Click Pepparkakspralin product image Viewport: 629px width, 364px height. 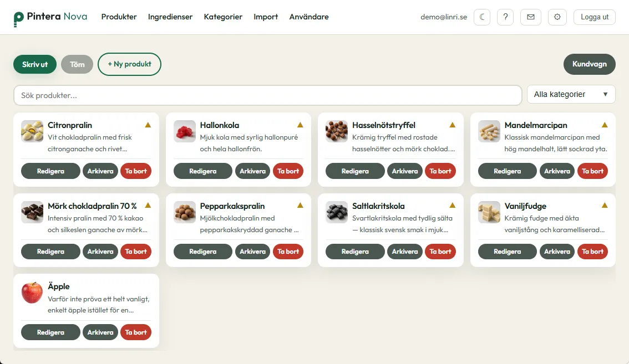[x=185, y=212]
